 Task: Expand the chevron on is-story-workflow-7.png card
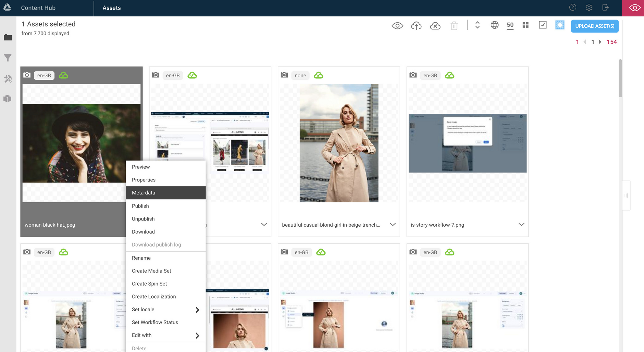pyautogui.click(x=521, y=225)
